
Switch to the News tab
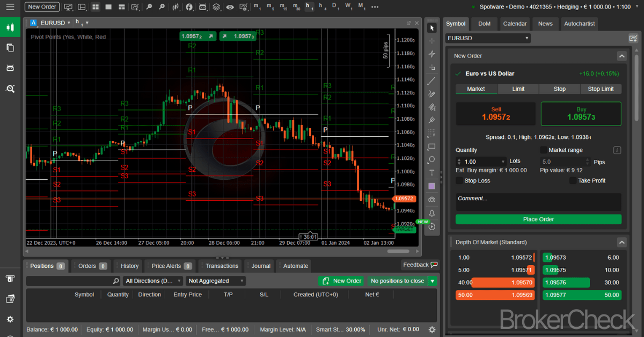click(x=545, y=24)
